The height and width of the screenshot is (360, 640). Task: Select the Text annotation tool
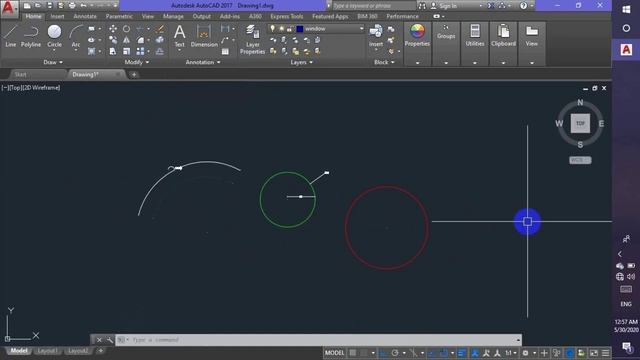point(180,36)
